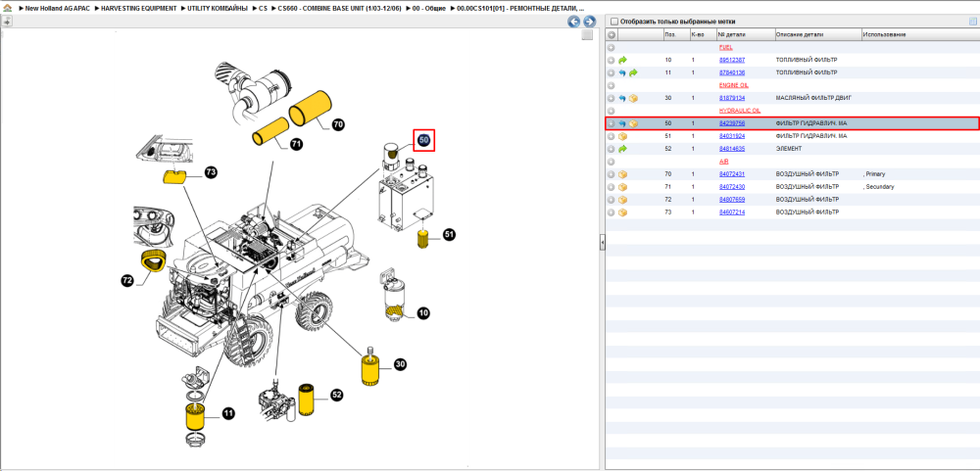Screen dimensions: 980x471
Task: Open part number link 84031924
Action: coord(732,136)
